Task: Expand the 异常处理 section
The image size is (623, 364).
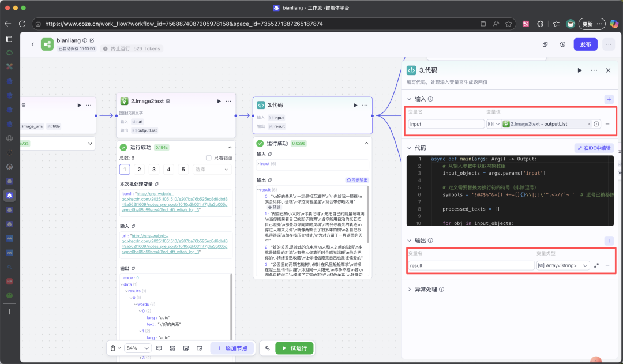Action: click(x=409, y=289)
